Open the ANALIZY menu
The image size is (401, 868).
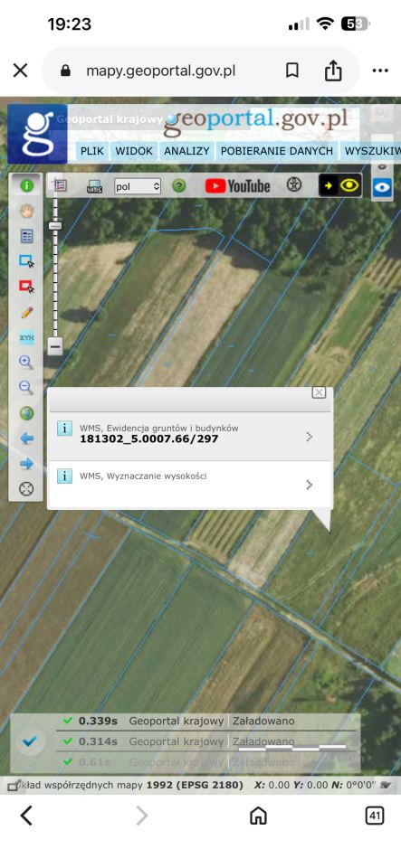point(186,151)
